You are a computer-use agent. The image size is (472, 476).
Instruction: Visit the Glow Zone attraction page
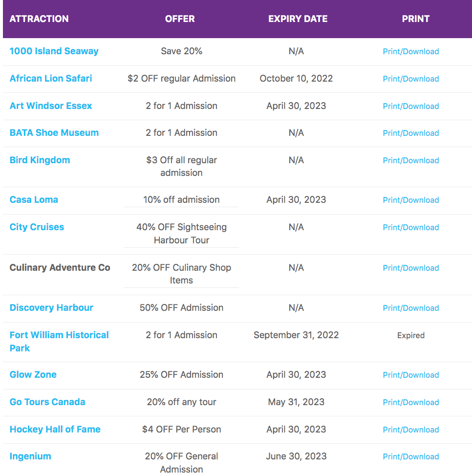tap(33, 374)
